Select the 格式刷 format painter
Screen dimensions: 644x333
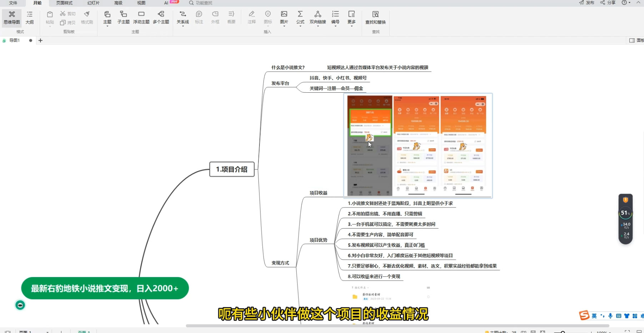[86, 17]
